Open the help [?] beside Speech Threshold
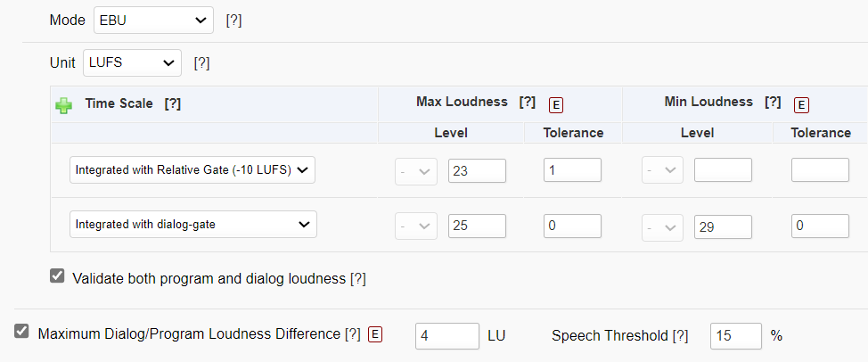The image size is (868, 362). tap(680, 336)
